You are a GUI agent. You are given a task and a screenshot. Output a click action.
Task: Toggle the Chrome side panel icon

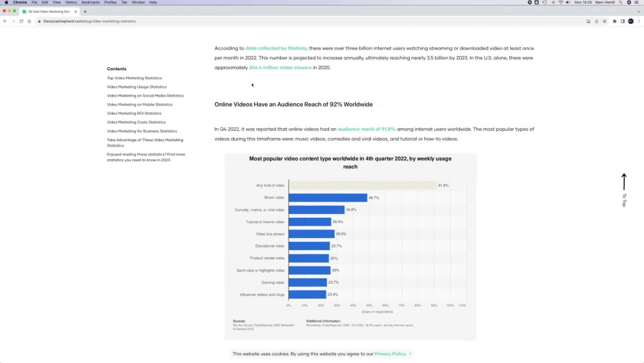[x=623, y=21]
